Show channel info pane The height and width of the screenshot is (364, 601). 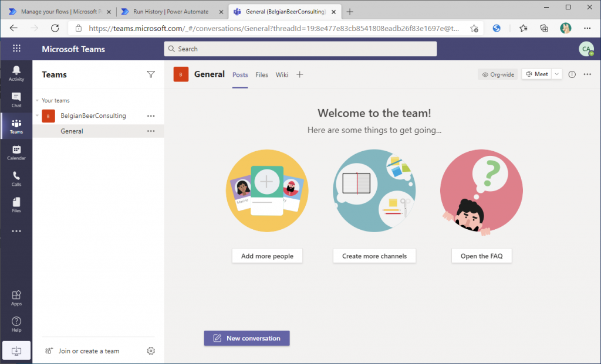pos(572,74)
